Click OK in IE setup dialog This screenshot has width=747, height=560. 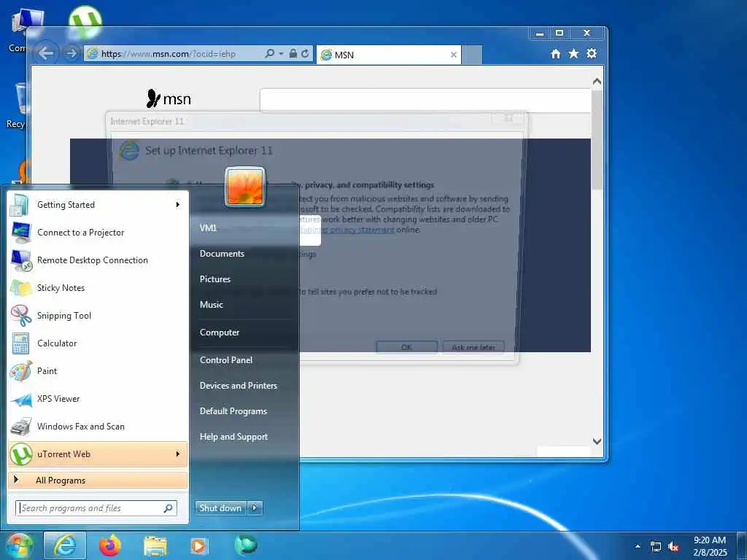pos(406,347)
